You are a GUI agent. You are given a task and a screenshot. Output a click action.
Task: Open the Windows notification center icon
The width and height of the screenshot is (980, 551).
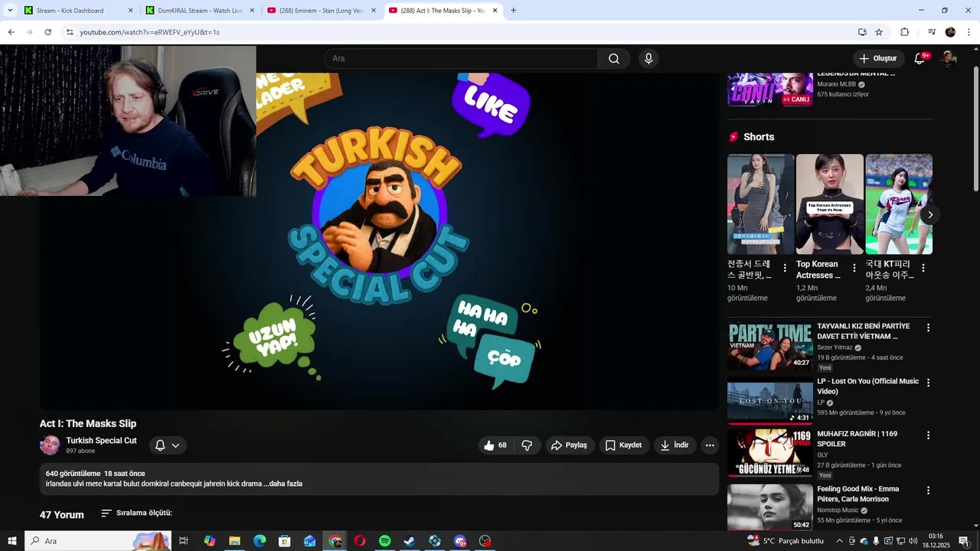pyautogui.click(x=964, y=541)
